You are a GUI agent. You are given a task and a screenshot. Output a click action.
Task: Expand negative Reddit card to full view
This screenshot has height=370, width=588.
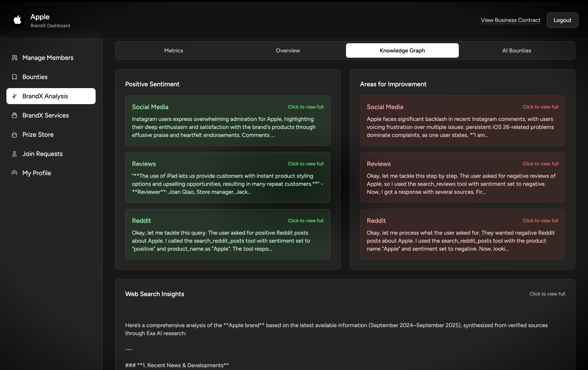tap(540, 221)
